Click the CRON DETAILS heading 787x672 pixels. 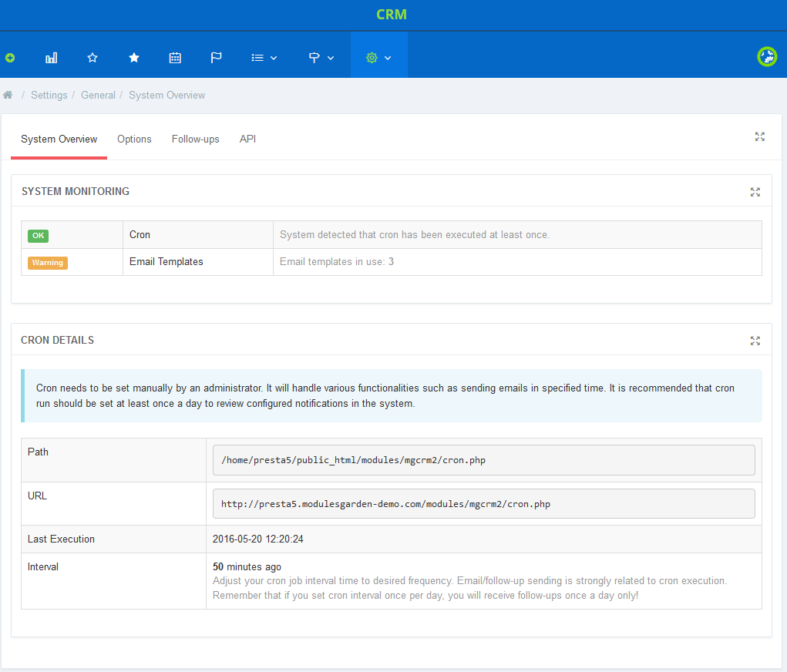(x=57, y=341)
